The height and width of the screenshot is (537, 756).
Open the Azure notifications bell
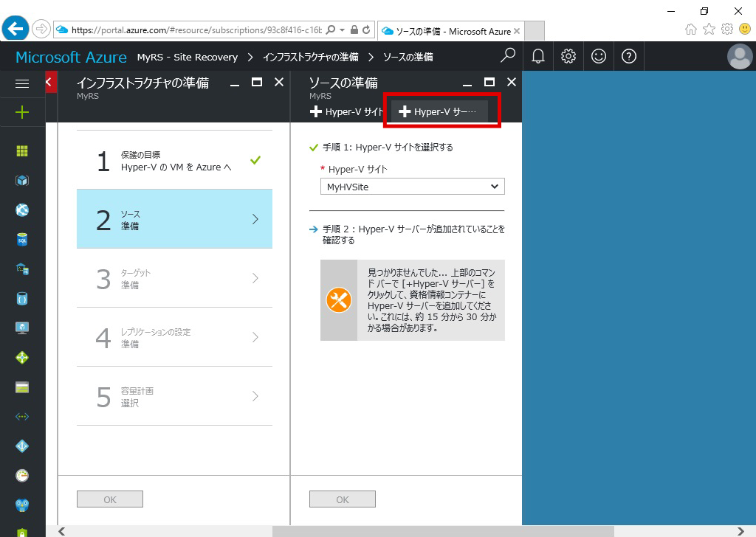(x=538, y=56)
